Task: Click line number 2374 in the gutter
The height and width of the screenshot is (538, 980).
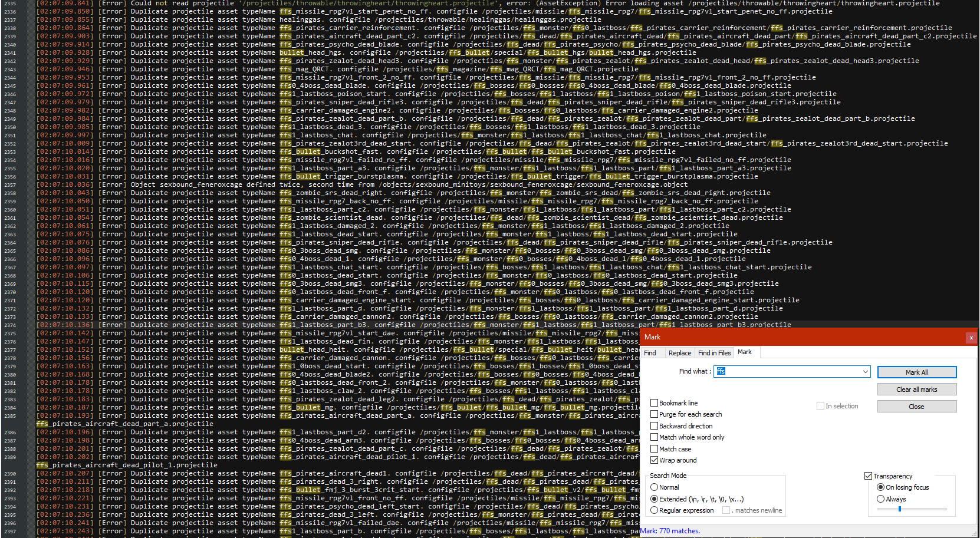Action: tap(10, 325)
